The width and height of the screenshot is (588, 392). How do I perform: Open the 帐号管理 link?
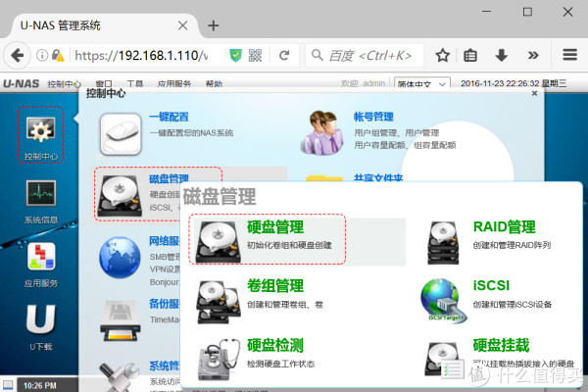(373, 117)
